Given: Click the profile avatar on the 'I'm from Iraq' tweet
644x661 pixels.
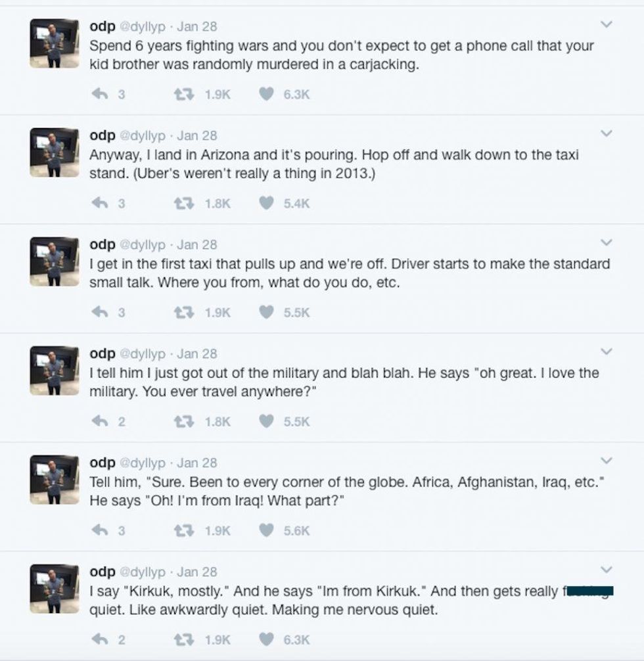Looking at the screenshot, I should coord(55,479).
